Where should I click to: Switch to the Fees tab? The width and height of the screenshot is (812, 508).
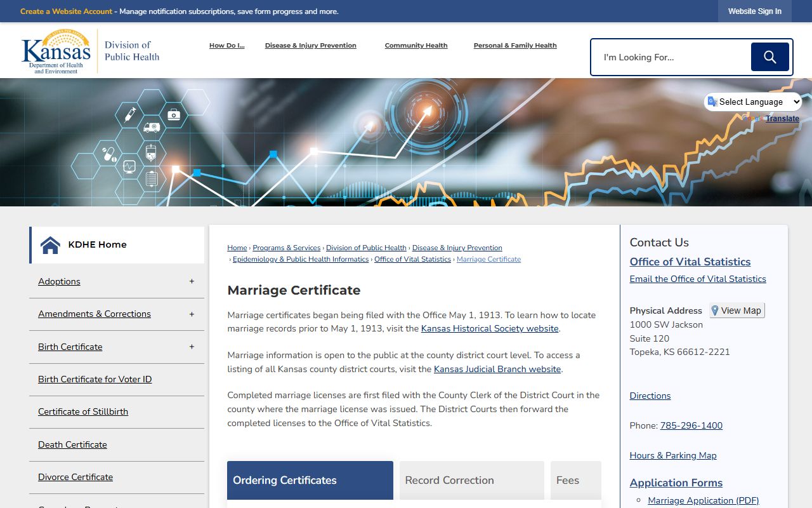click(576, 480)
